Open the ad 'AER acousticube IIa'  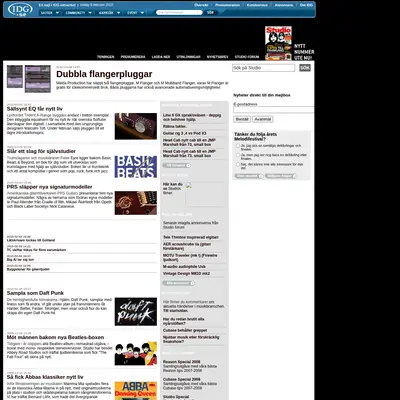click(x=187, y=246)
